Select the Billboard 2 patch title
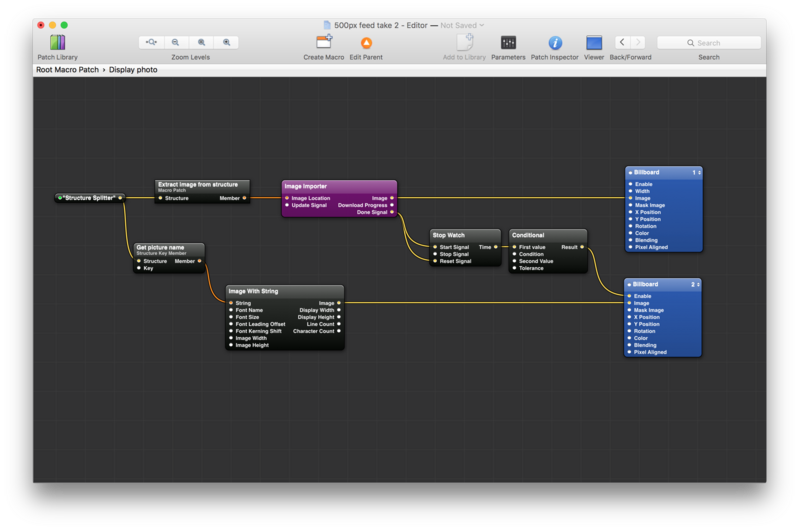 pos(645,284)
